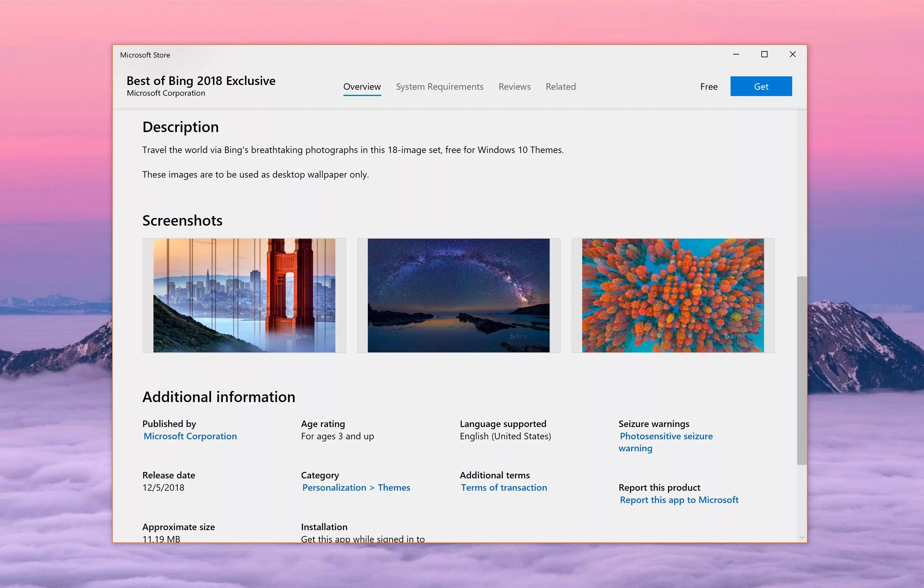Image resolution: width=924 pixels, height=588 pixels.
Task: Click Report this app to Microsoft
Action: point(679,500)
